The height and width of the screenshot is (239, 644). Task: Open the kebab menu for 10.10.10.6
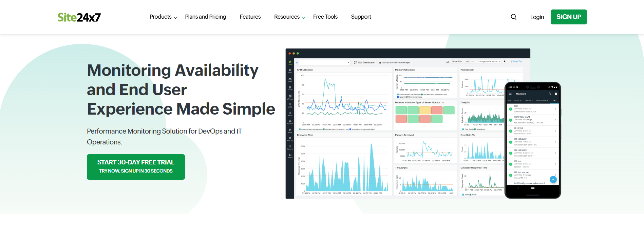(x=555, y=131)
